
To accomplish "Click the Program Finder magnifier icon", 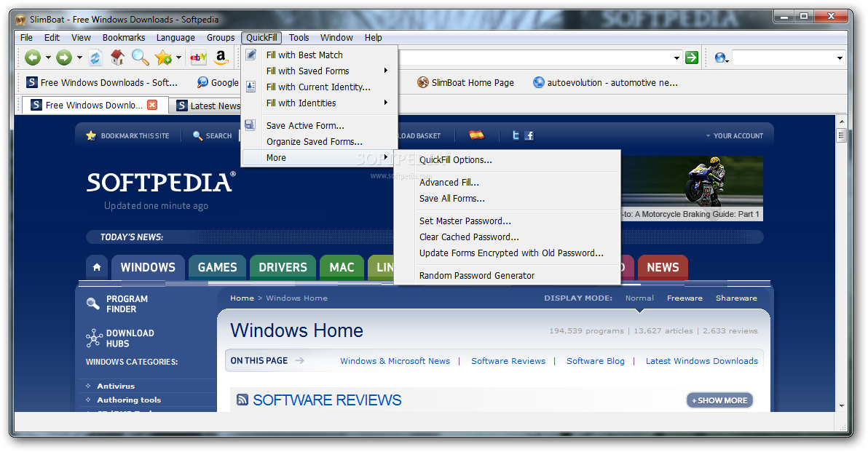I will (x=93, y=304).
